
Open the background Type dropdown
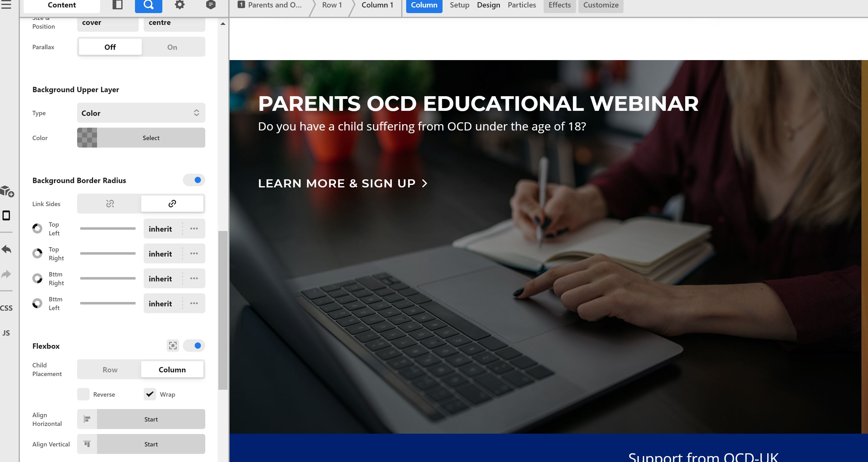(x=141, y=113)
